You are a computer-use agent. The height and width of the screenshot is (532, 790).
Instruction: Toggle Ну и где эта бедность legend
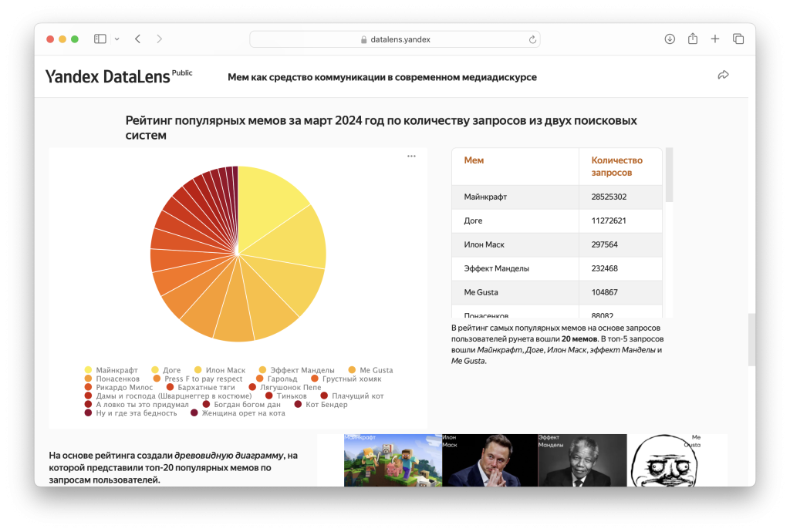pyautogui.click(x=131, y=412)
